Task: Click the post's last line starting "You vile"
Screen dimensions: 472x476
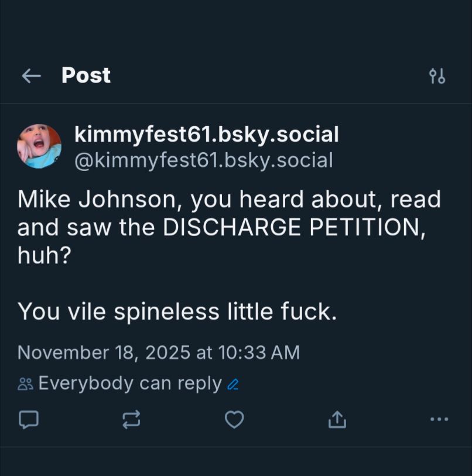Action: point(177,311)
